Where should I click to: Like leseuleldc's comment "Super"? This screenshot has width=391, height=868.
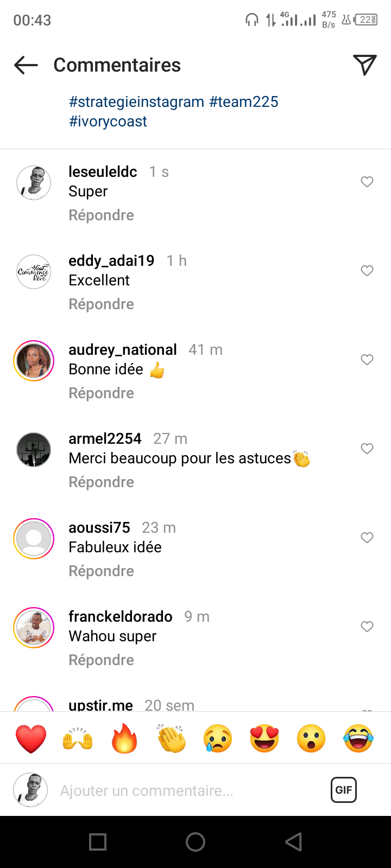pos(367,182)
